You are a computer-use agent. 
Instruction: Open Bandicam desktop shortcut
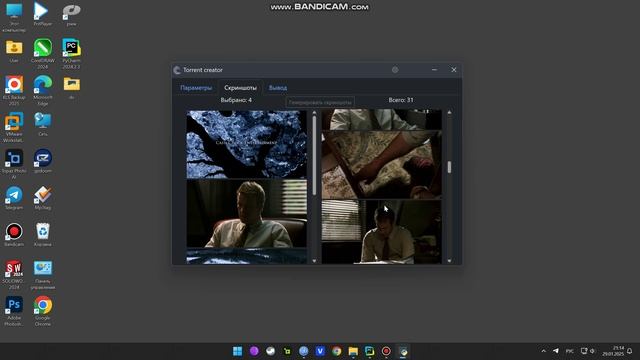click(x=14, y=235)
